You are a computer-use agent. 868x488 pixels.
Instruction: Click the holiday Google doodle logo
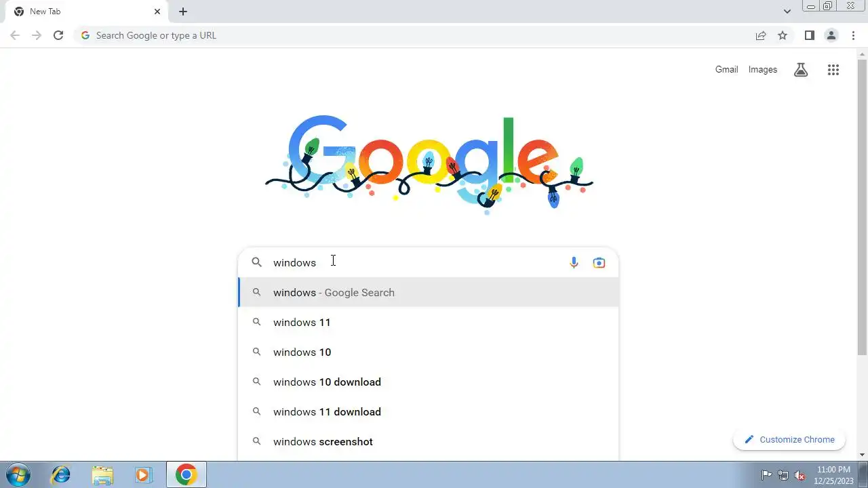429,165
